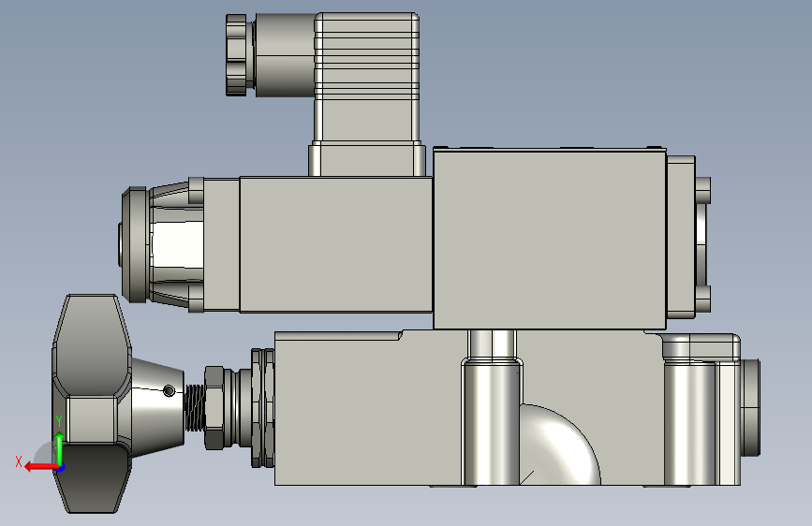Click the red X axis arrow
The image size is (812, 526).
click(41, 467)
